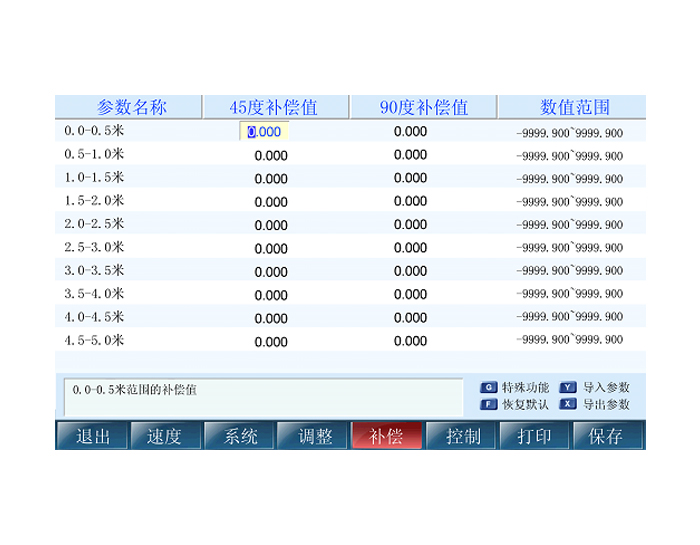This screenshot has height=545, width=700.
Task: Open the 补偿 tab
Action: 386,436
